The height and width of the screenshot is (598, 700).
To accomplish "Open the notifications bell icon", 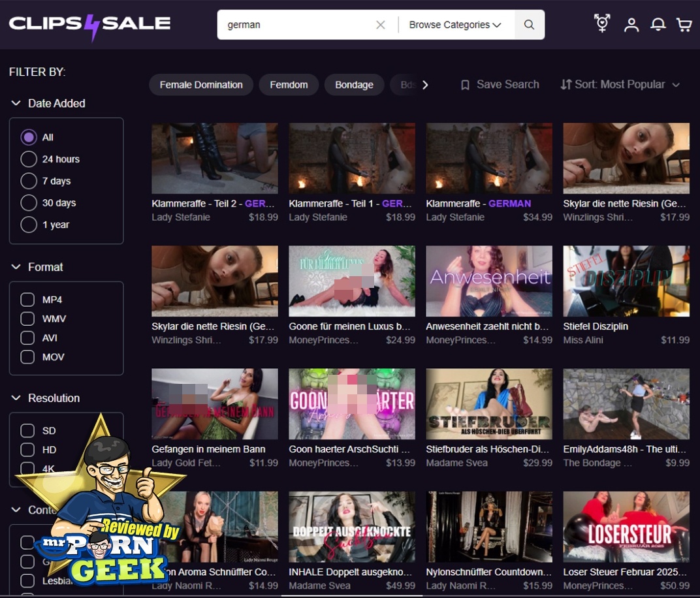I will pyautogui.click(x=658, y=24).
